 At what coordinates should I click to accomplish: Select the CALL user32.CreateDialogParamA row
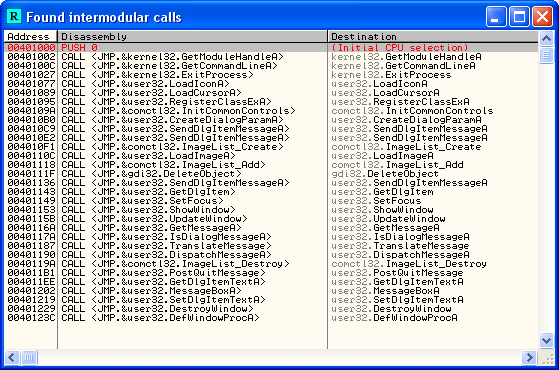(x=271, y=120)
